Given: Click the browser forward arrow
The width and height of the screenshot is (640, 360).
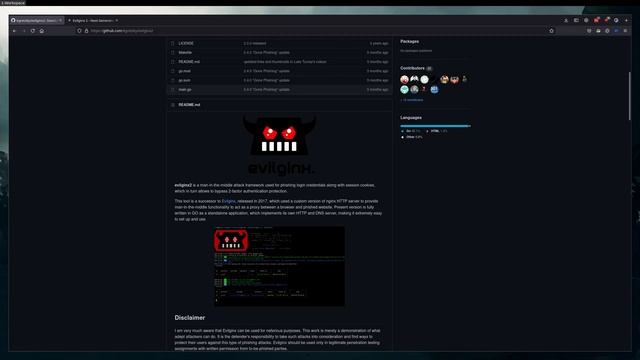Looking at the screenshot, I should [24, 31].
